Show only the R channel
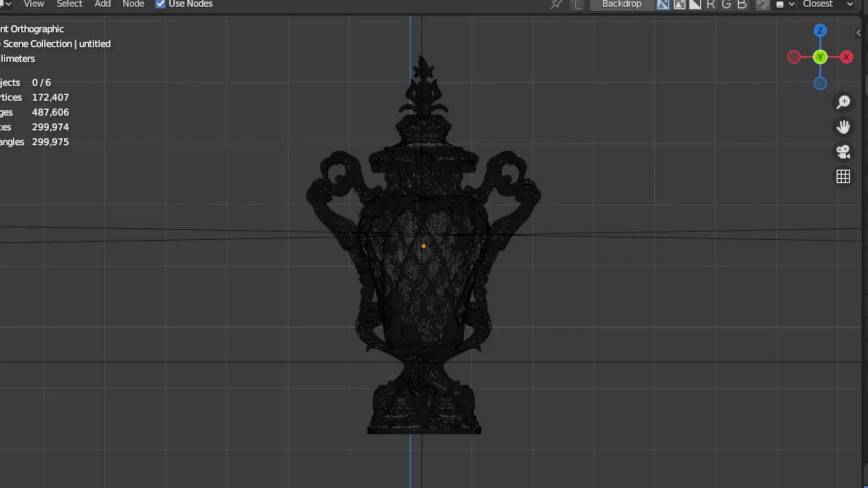 click(x=711, y=5)
